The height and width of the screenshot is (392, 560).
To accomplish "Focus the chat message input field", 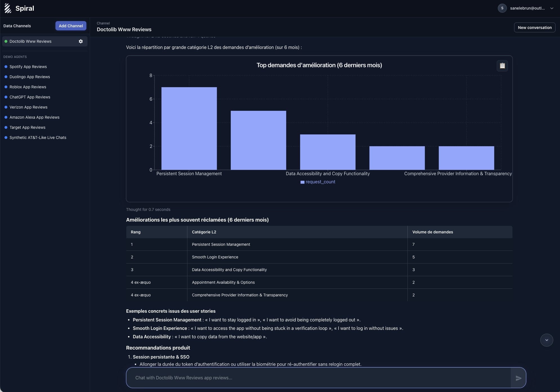I will (318, 378).
